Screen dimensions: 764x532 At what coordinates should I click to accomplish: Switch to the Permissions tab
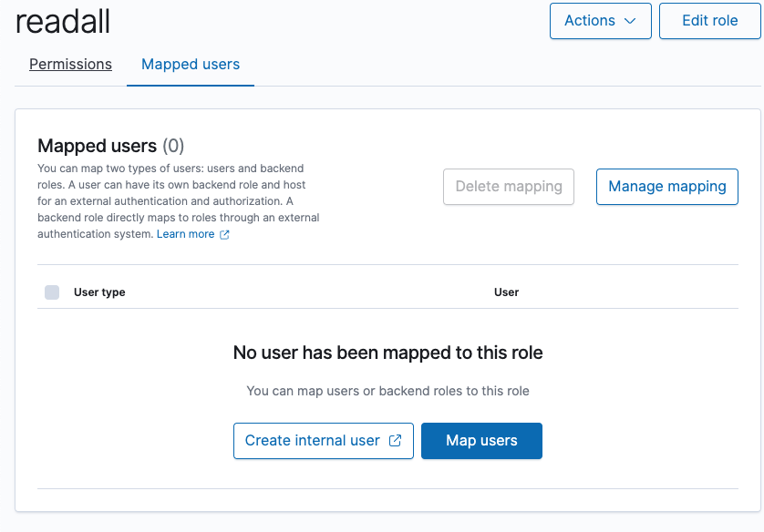pos(70,65)
